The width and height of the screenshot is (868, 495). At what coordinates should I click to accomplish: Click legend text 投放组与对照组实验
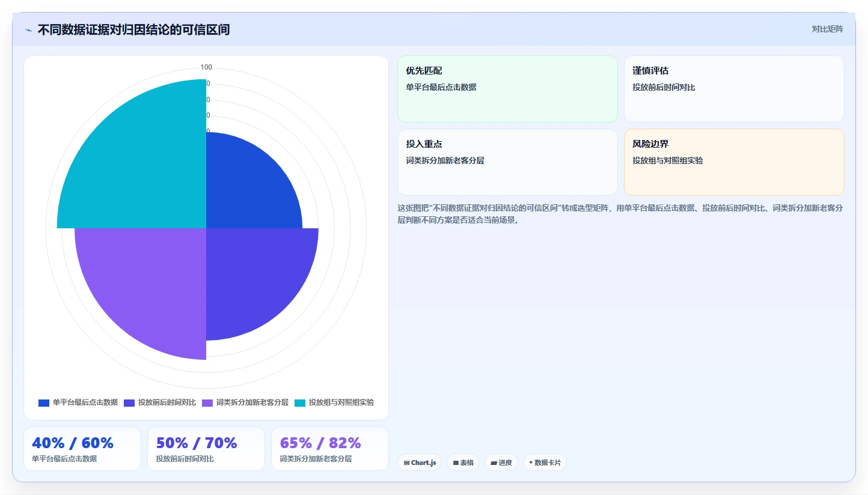(341, 402)
